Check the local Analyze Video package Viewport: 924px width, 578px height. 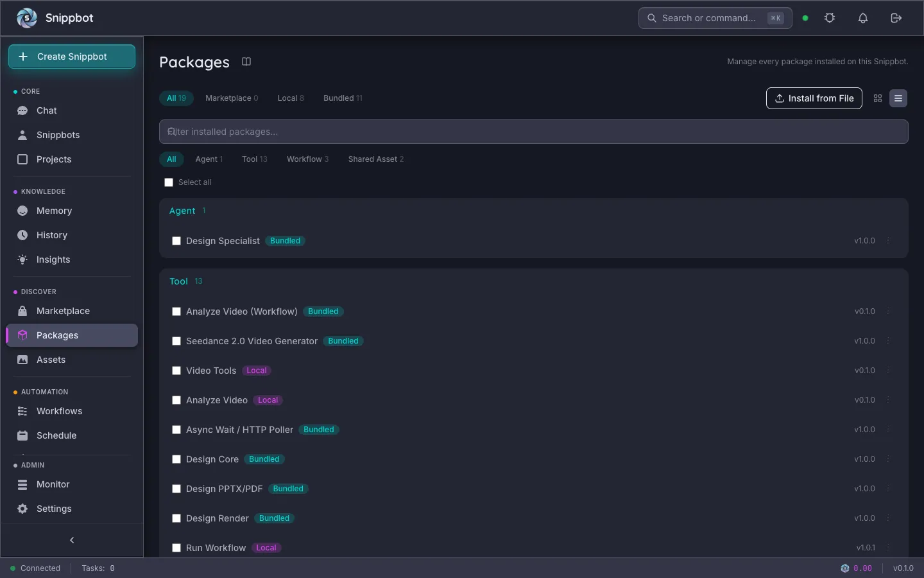(x=176, y=400)
